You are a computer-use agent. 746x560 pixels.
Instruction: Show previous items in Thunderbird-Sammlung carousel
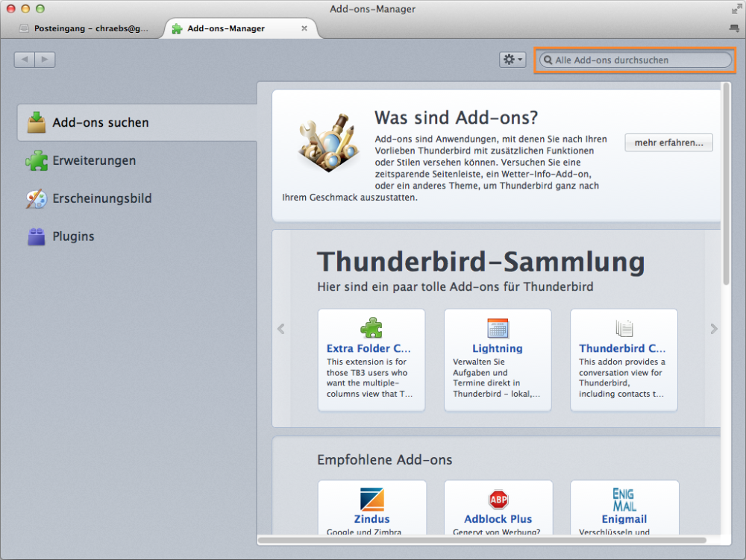pyautogui.click(x=281, y=329)
